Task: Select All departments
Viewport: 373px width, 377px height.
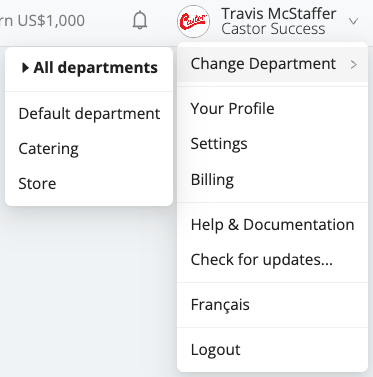Action: pyautogui.click(x=89, y=68)
